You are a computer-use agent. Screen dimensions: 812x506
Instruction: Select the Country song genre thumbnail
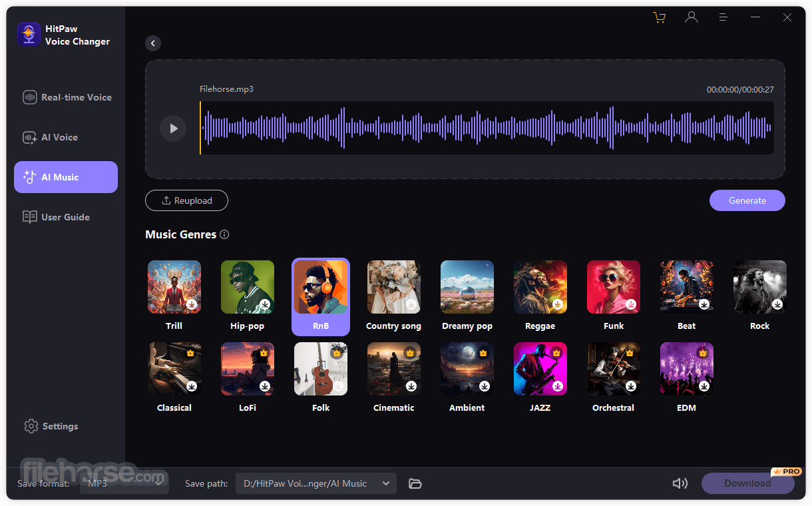pos(394,287)
